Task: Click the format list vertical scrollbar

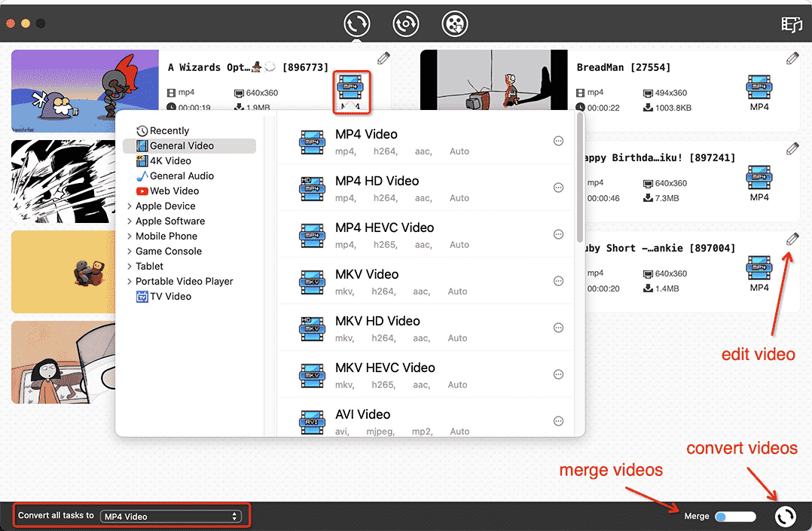Action: 580,178
